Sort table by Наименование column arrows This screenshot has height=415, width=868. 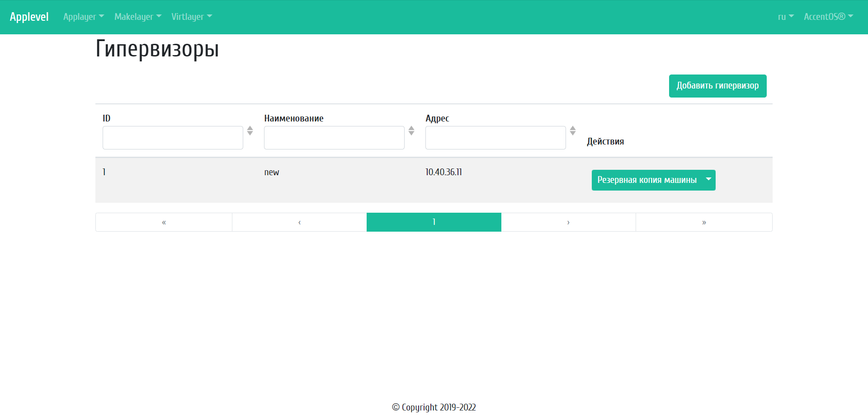411,131
